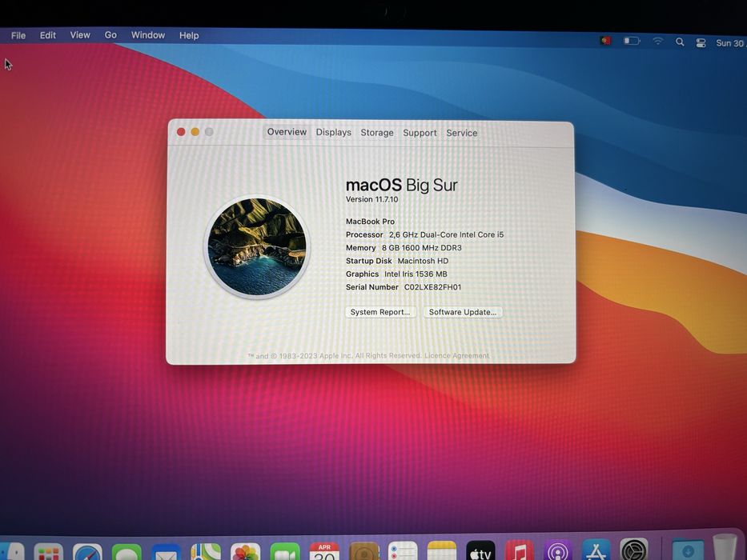Open Maps from the Dock

coord(206,552)
